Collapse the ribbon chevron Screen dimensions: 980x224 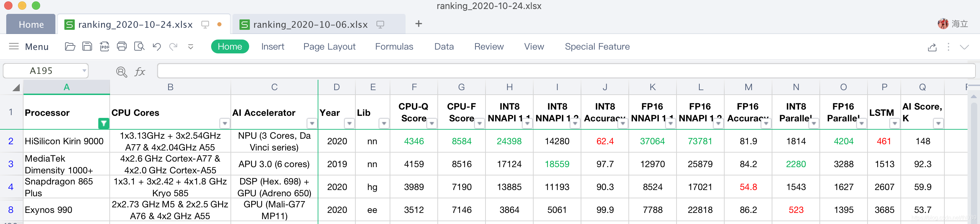click(964, 47)
